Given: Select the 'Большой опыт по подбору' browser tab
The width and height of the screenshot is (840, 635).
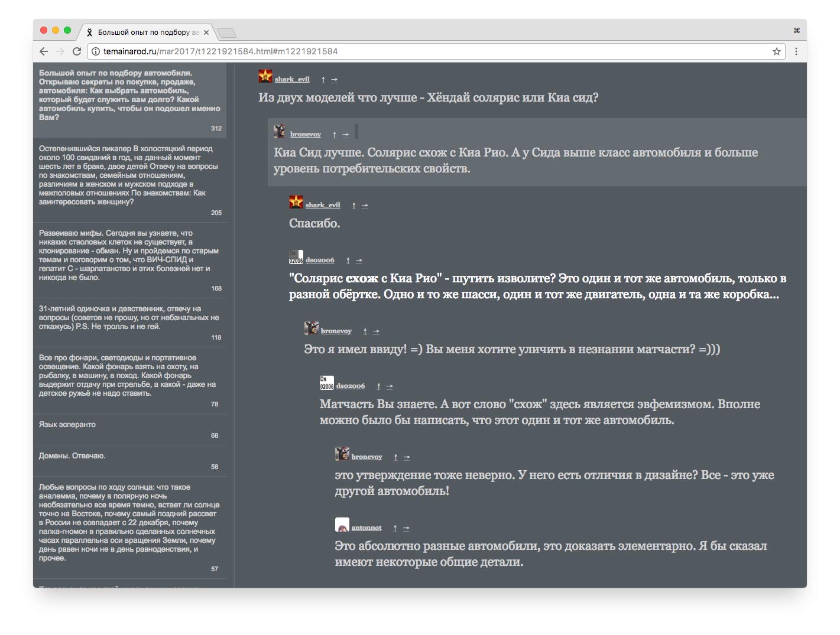Looking at the screenshot, I should pyautogui.click(x=146, y=32).
